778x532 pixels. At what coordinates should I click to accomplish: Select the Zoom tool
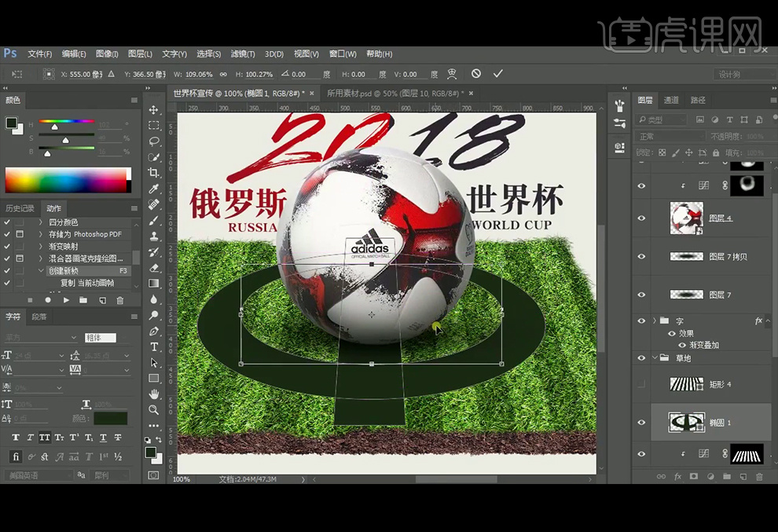(x=154, y=410)
